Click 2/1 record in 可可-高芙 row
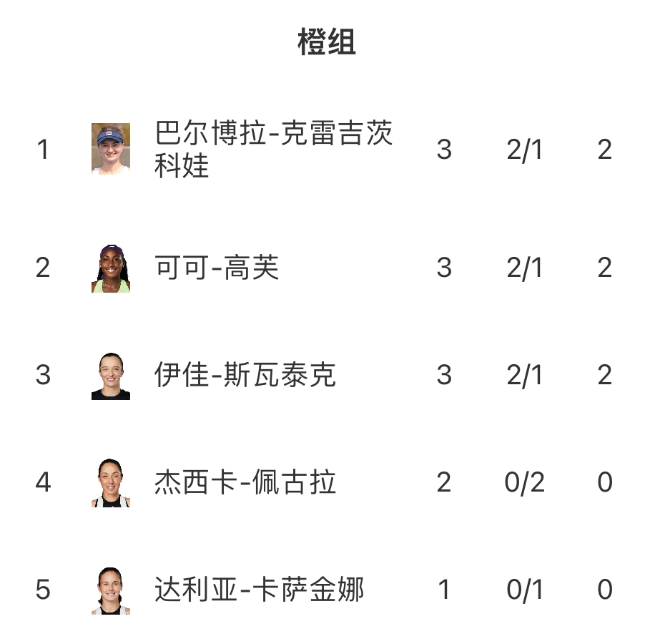This screenshot has width=660, height=644. click(x=525, y=268)
